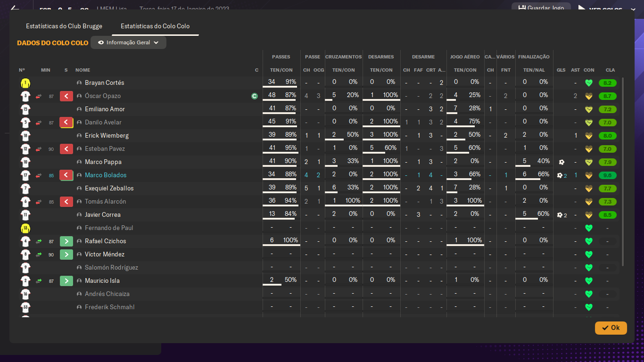Click Fernando de Paul's yellow shirt icon
This screenshot has width=644, height=362.
point(25,228)
